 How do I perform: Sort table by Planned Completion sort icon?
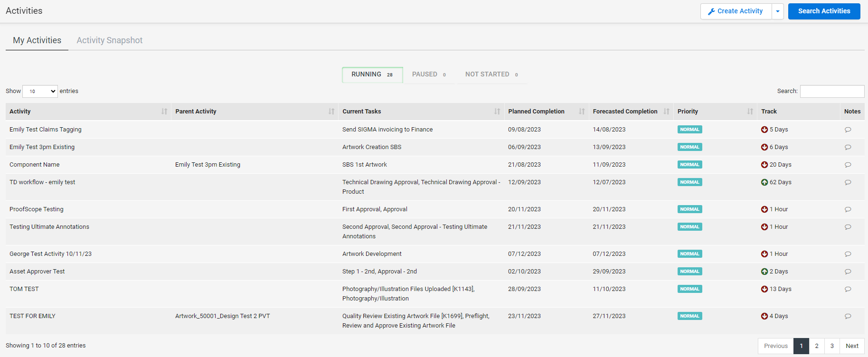tap(582, 112)
